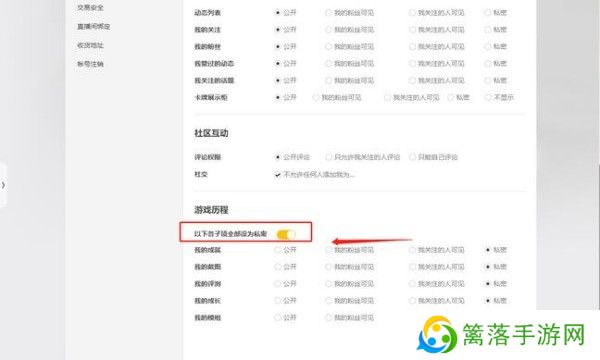Screen dimensions: 600x360
Task: Expand the collapsed left edge panel arrow
Action: [x=3, y=186]
